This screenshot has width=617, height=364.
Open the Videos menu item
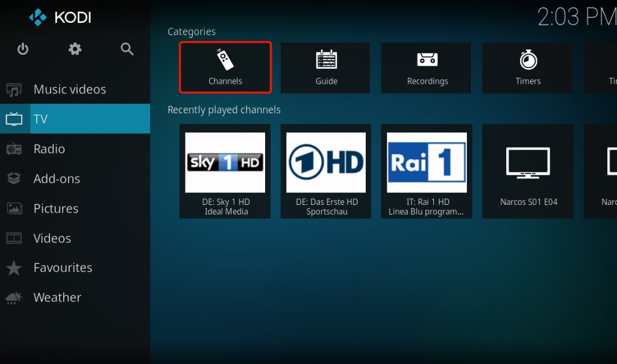tap(75, 238)
